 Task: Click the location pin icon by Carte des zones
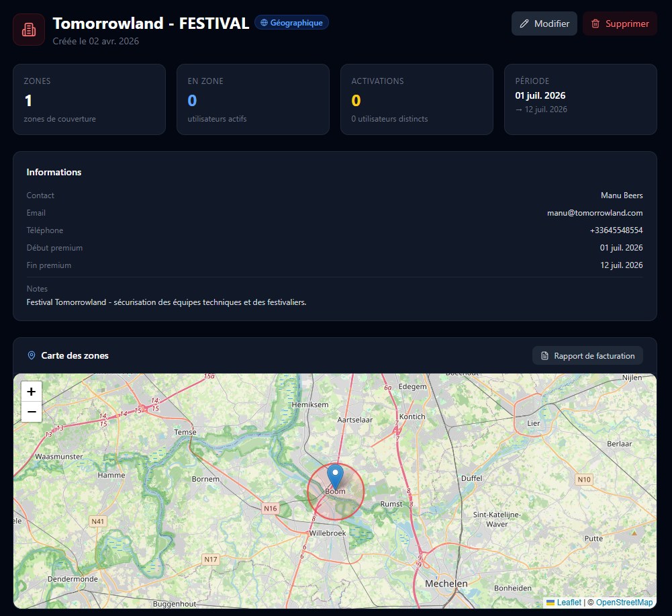point(32,355)
